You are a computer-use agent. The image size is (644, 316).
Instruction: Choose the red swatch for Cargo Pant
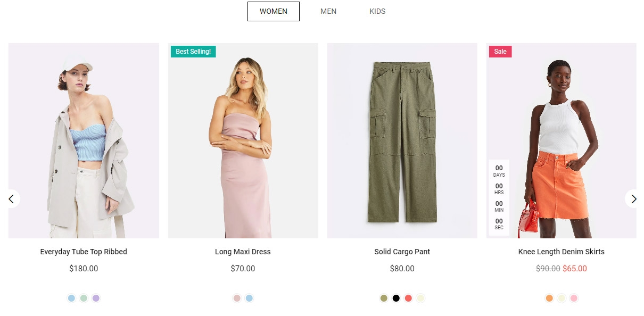408,298
